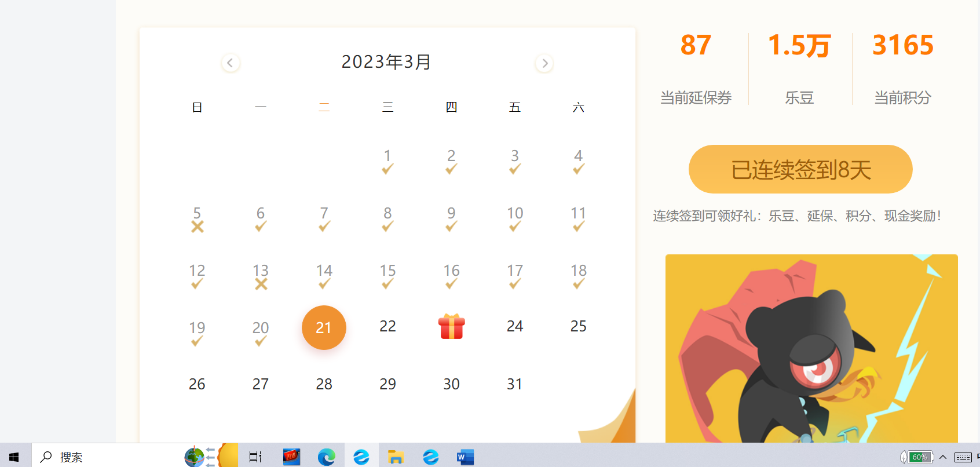Select calendar day 30
Viewport: 980px width, 467px height.
coord(451,384)
